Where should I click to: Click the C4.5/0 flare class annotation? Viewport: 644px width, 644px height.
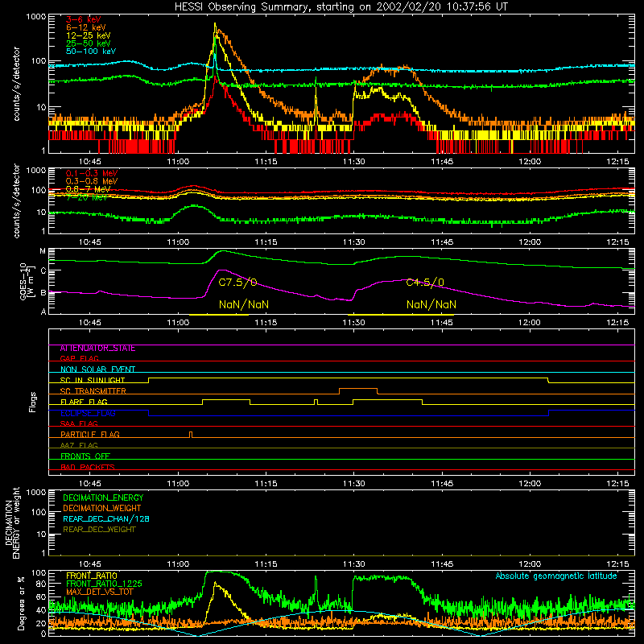point(425,283)
